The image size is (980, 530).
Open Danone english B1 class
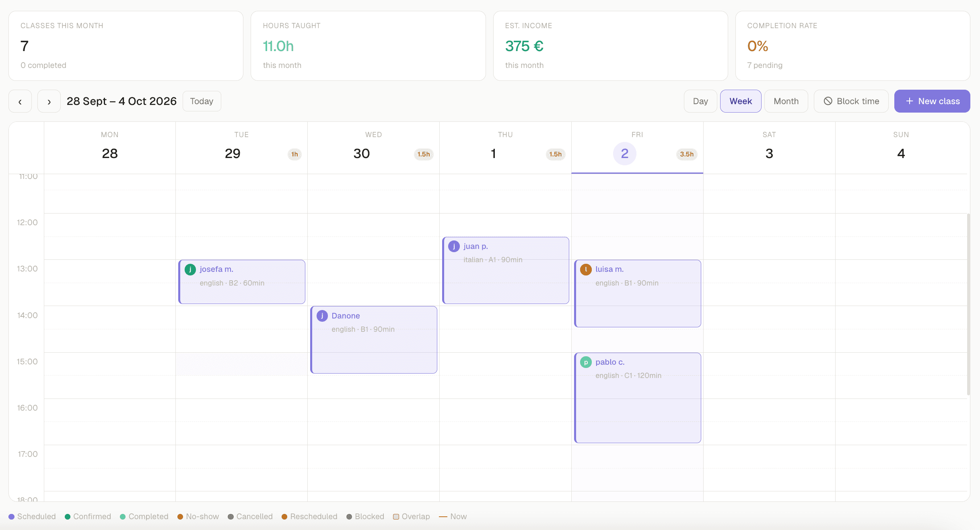pos(374,340)
